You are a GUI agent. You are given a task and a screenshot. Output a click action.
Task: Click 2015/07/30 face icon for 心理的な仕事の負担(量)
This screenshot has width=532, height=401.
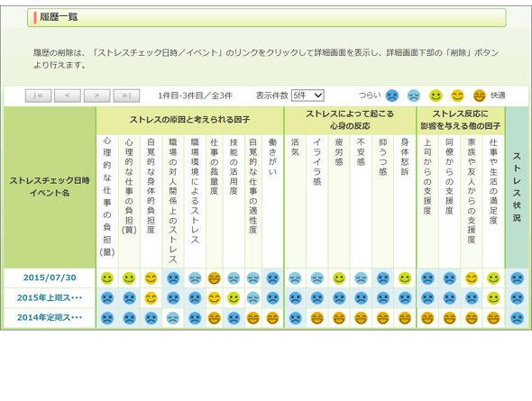tap(107, 278)
